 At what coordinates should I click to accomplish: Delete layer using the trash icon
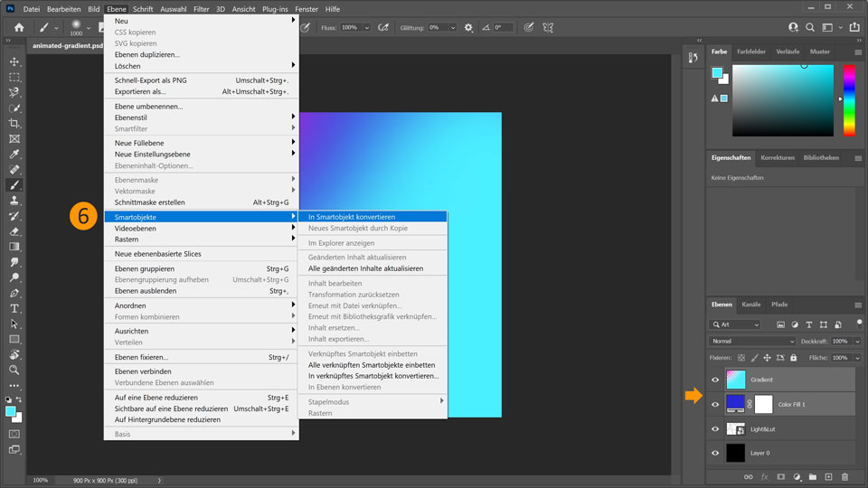(x=844, y=476)
